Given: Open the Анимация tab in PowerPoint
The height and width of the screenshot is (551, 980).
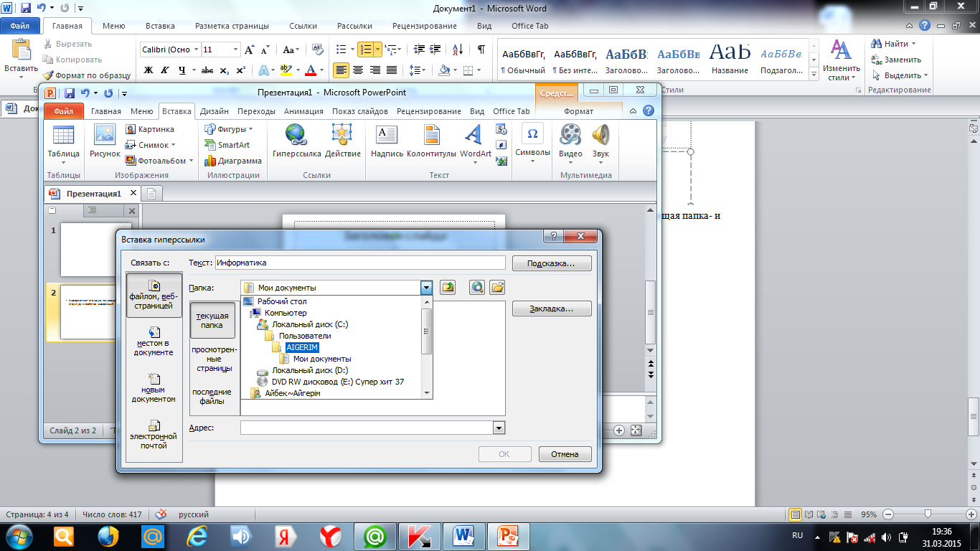Looking at the screenshot, I should (x=303, y=111).
